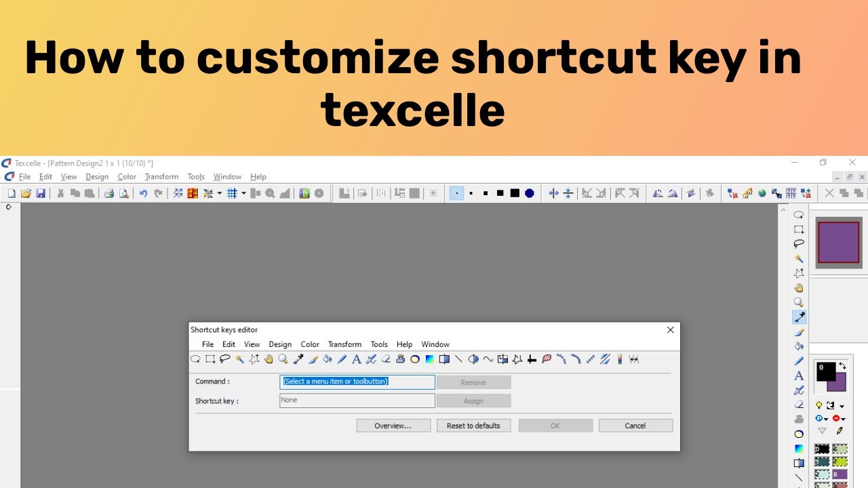Click the orange tile pattern icon in toolbar

[x=193, y=194]
